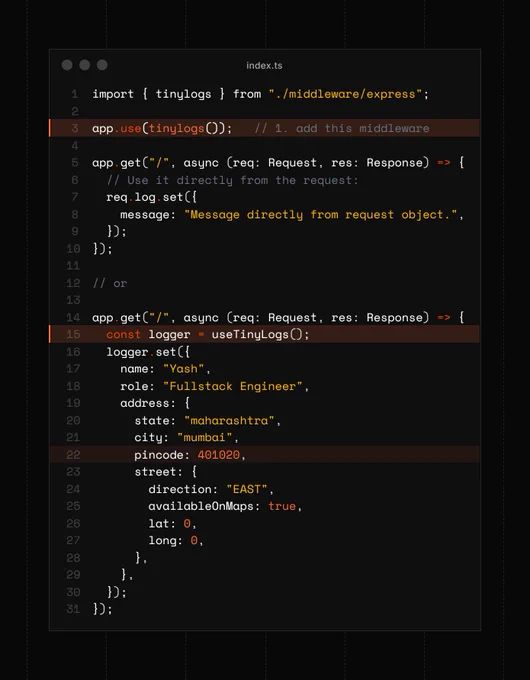Click the 'message:' key on line 8
The image size is (530, 680).
coord(148,215)
